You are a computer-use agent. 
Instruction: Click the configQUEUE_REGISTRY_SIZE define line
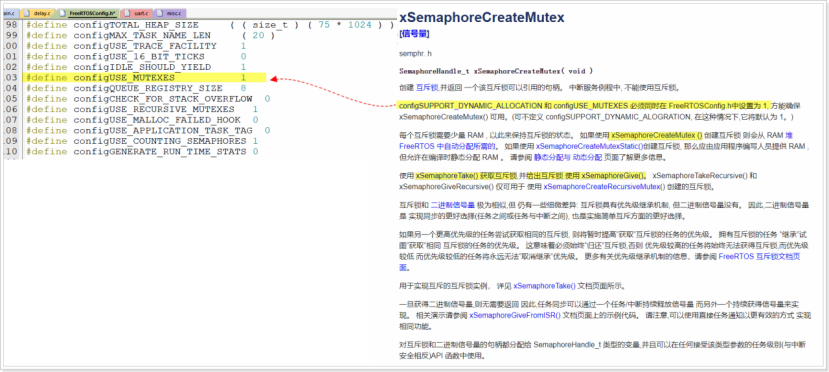pos(136,88)
